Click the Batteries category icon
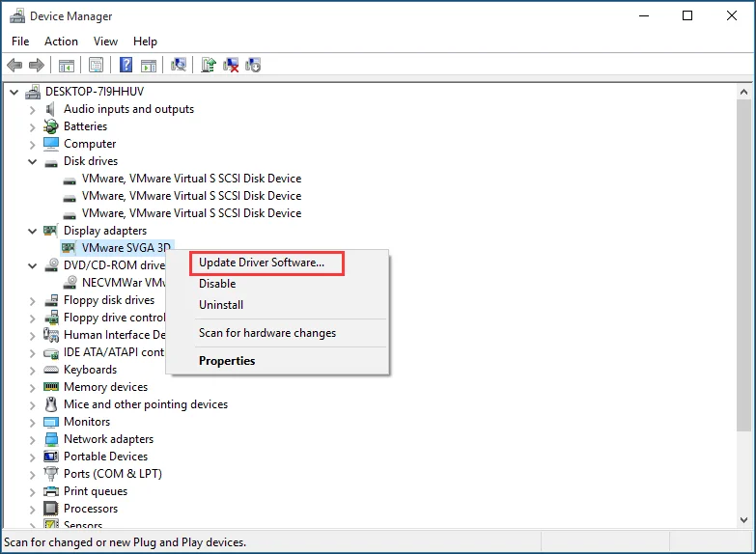 tap(50, 126)
